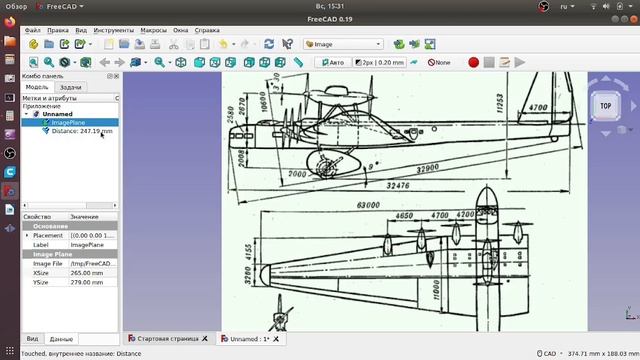Open the Draw style dropdown arrow
The image size is (640, 360).
pyautogui.click(x=75, y=62)
